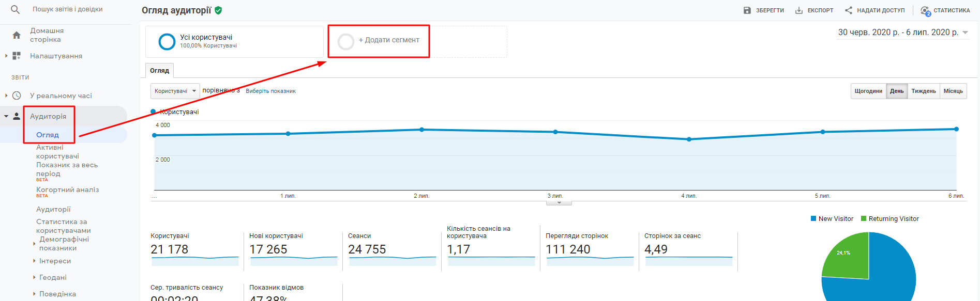This screenshot has width=980, height=301.
Task: Open the Insights statistics icon
Action: tap(926, 11)
